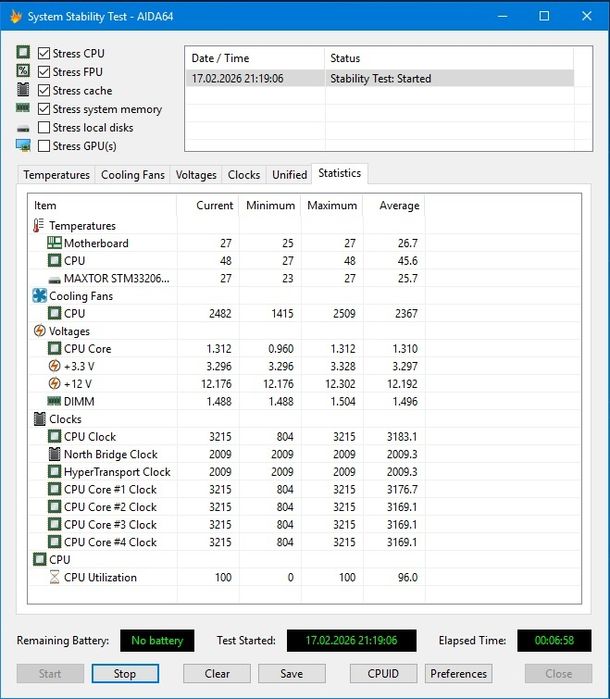Click the AIDA64 flame icon in title bar

click(x=16, y=16)
